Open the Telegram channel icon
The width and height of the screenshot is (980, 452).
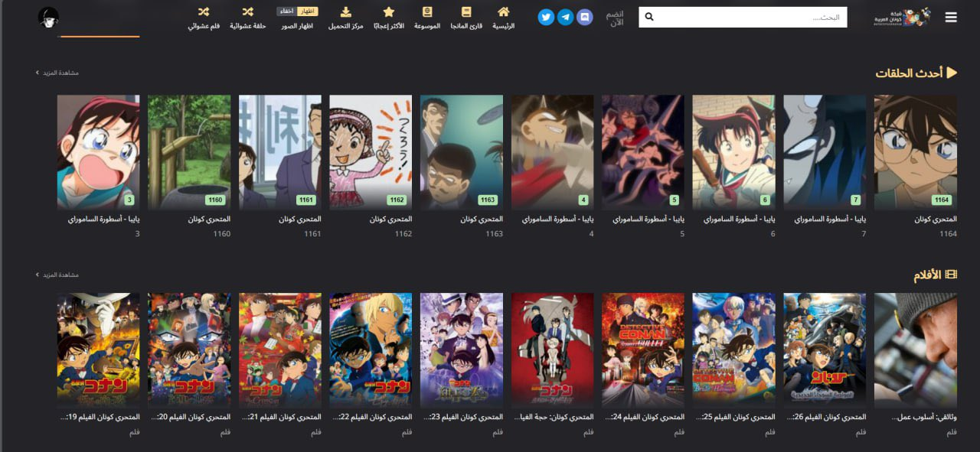pos(565,17)
